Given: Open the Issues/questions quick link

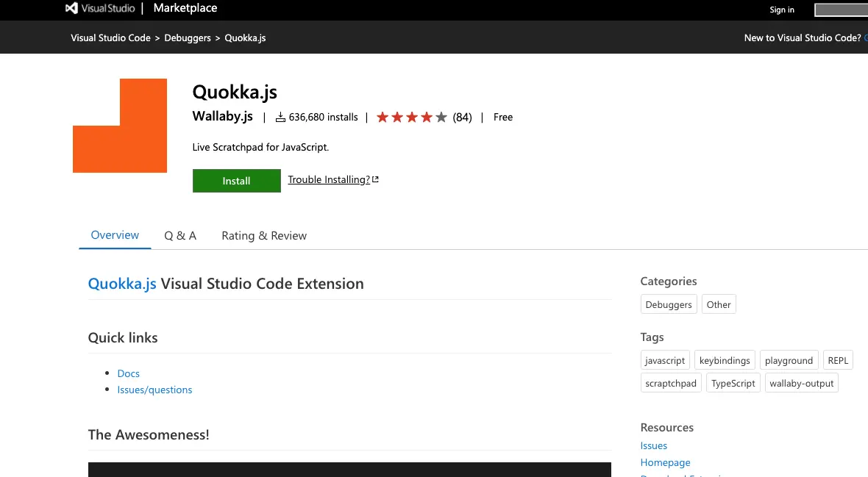Looking at the screenshot, I should point(155,390).
